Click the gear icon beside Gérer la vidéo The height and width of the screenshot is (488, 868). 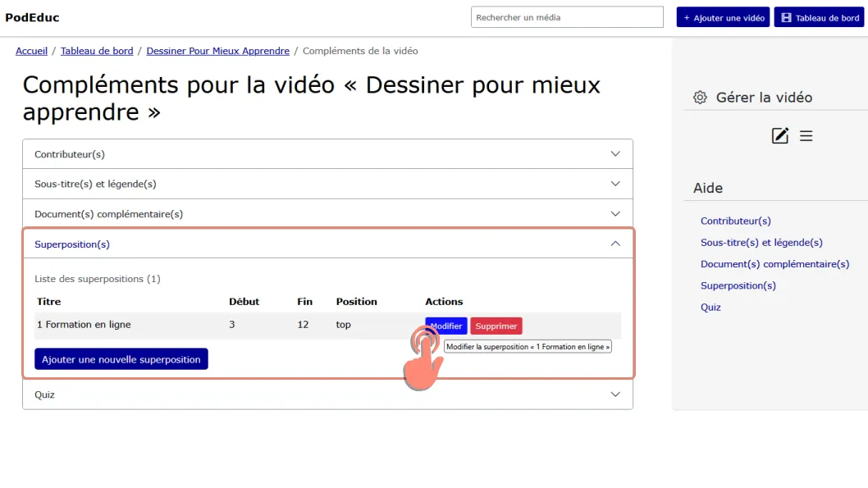coord(700,98)
